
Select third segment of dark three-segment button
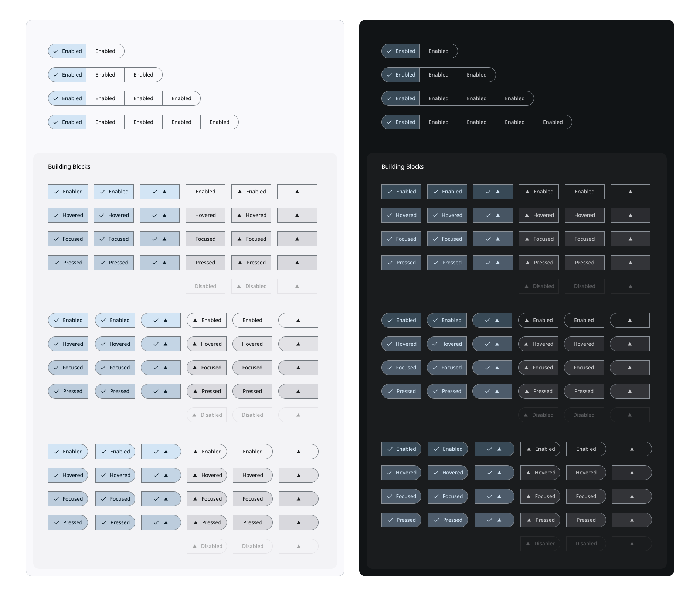476,75
